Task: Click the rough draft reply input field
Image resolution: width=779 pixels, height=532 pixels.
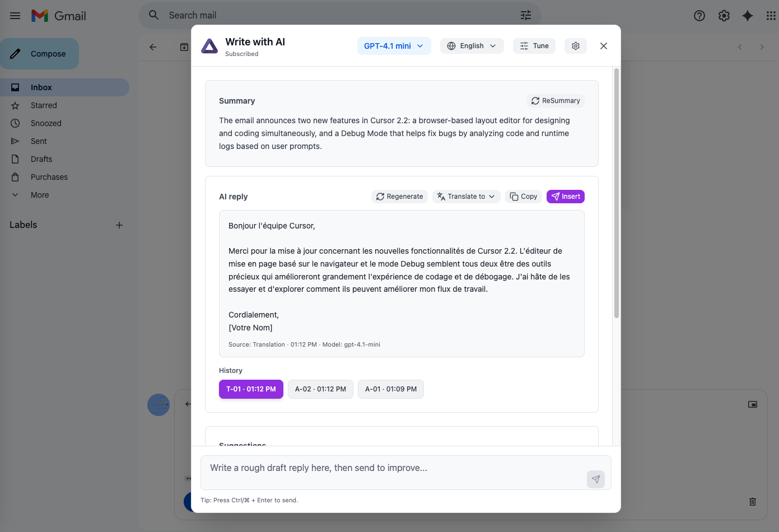Action: [392, 468]
